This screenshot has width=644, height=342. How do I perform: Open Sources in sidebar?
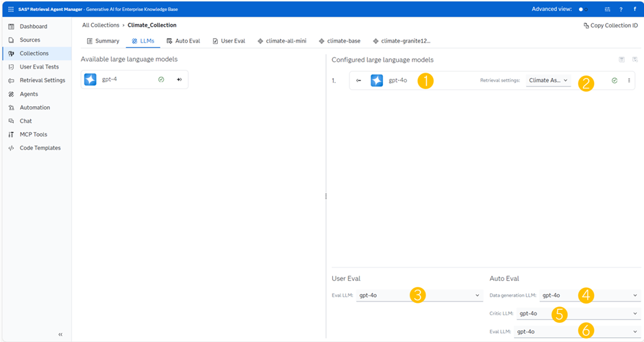30,40
